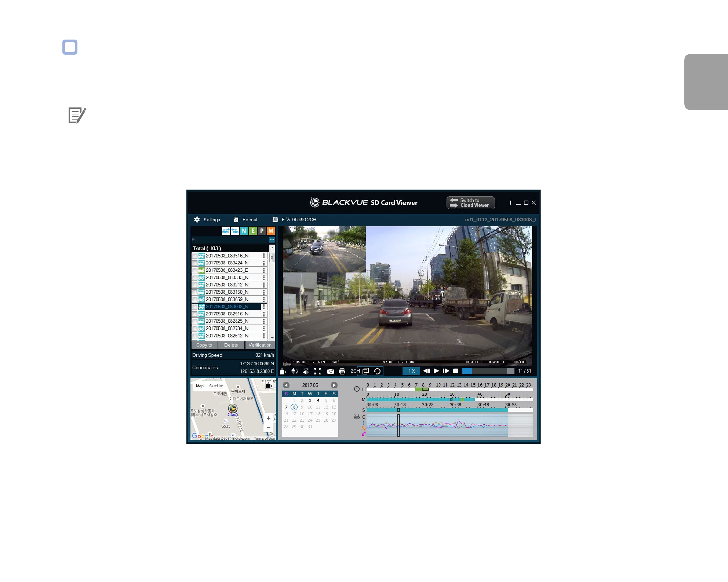Check the box for 20170508_083423_E
This screenshot has height=582, width=728.
194,270
